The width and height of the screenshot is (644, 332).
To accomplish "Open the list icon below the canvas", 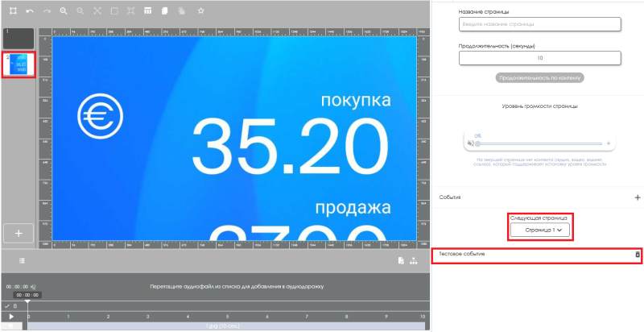I will pyautogui.click(x=22, y=261).
